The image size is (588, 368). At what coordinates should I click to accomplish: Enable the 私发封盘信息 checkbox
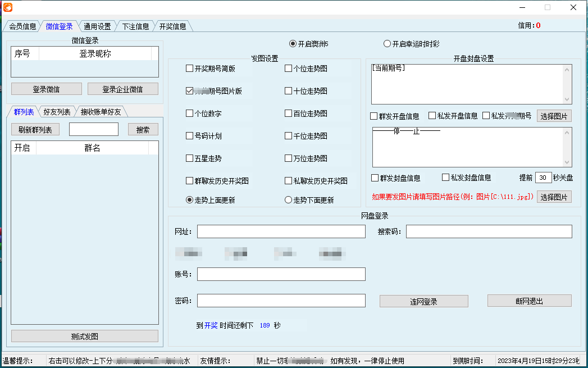[x=446, y=178]
